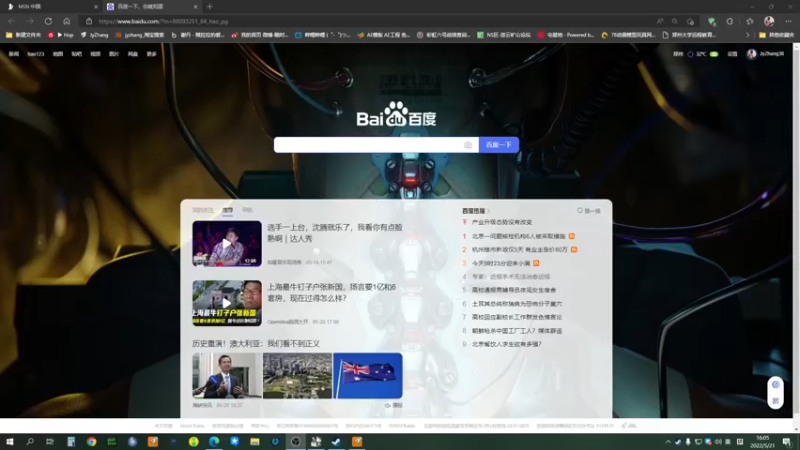Click the browser forward arrow
Viewport: 800px width, 450px height.
(30, 21)
